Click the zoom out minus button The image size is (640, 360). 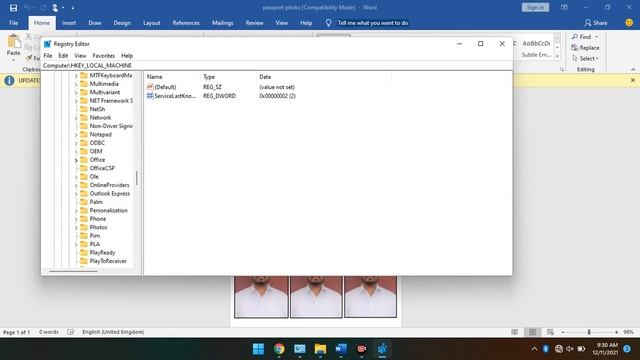point(563,332)
